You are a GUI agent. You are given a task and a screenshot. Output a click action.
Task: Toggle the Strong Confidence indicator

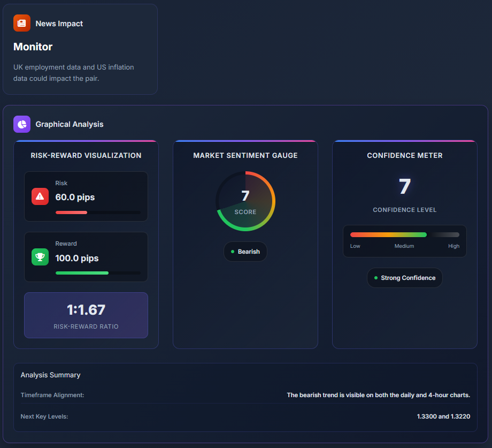(405, 278)
